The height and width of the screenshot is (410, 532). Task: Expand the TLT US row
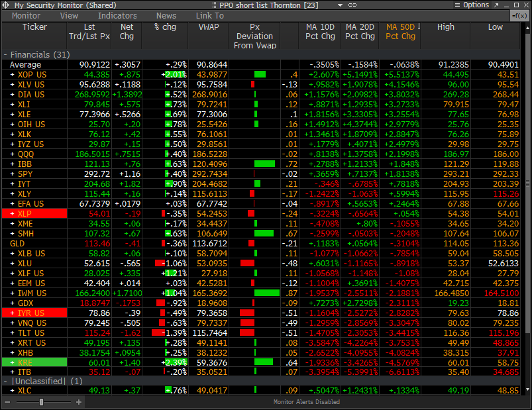pos(12,333)
